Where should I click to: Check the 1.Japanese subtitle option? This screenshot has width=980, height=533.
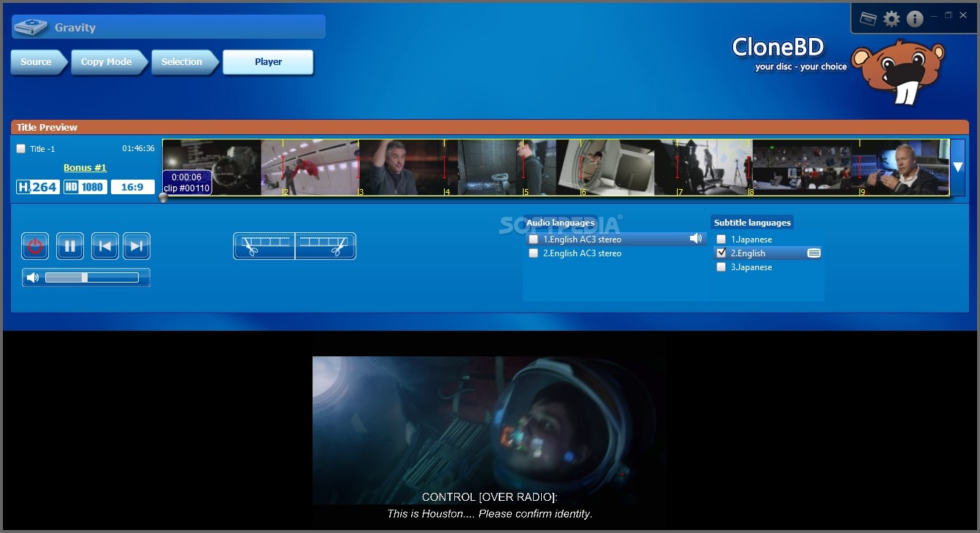pos(721,239)
